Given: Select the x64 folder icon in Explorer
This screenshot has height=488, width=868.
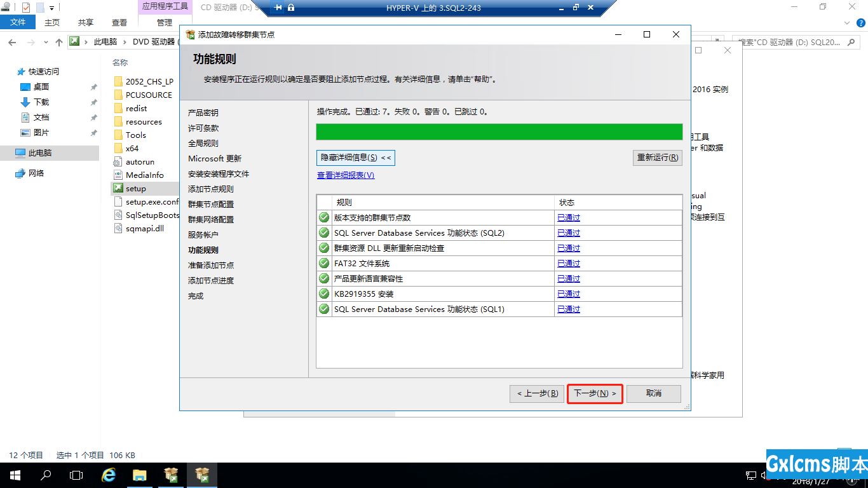Looking at the screenshot, I should pyautogui.click(x=118, y=148).
